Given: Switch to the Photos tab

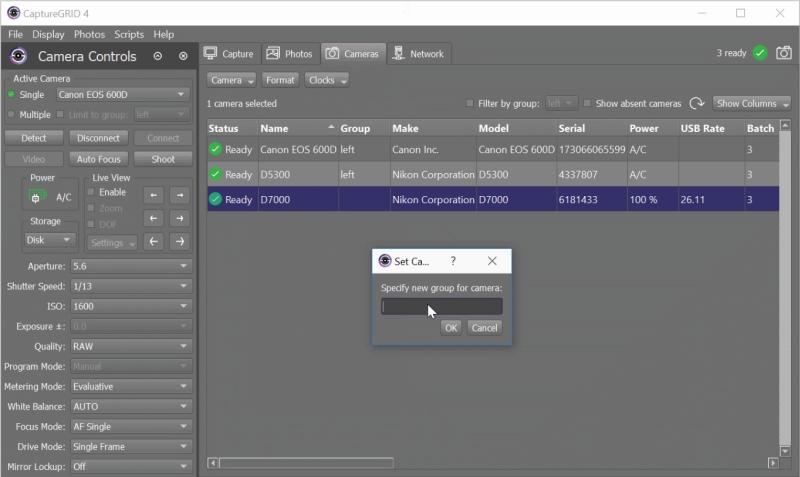Looking at the screenshot, I should (x=289, y=54).
